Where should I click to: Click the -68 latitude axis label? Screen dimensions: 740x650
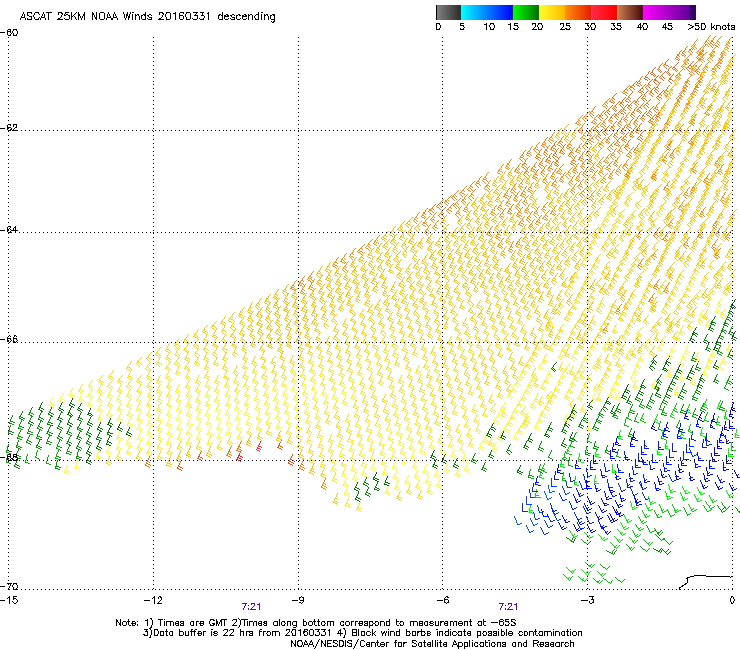(x=9, y=457)
